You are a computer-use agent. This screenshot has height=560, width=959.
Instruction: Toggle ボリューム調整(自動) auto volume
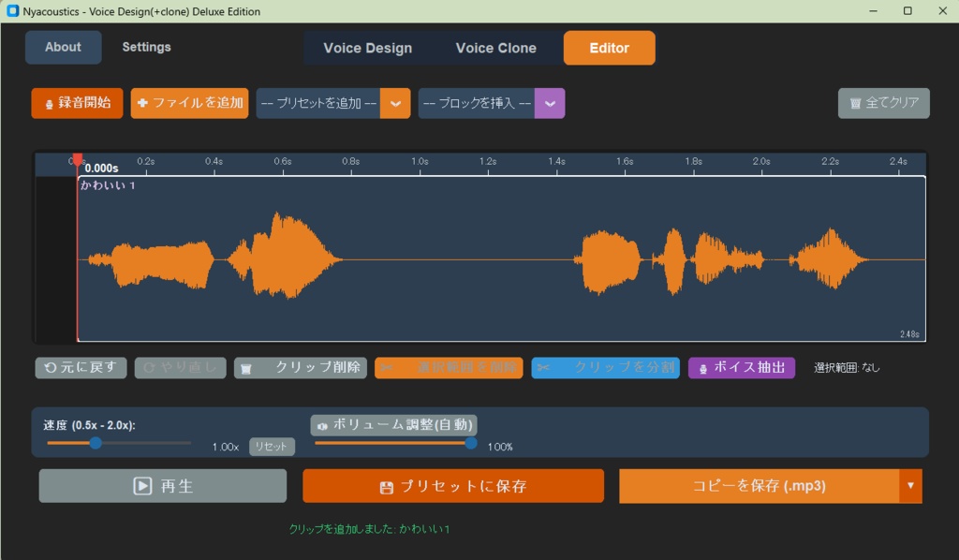394,424
